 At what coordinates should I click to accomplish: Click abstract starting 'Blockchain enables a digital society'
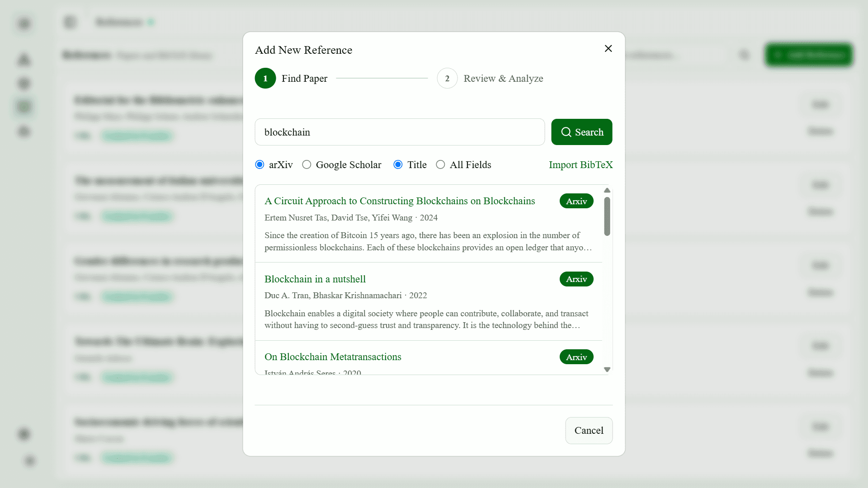point(426,319)
